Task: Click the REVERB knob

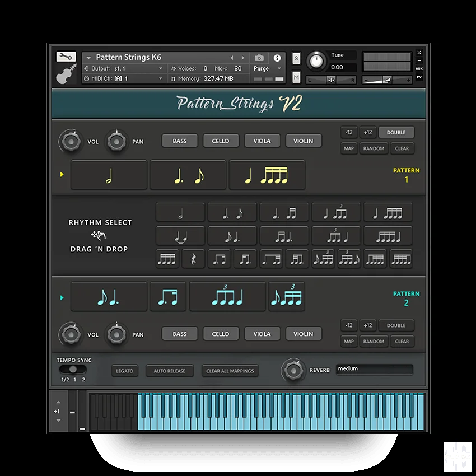Action: (x=293, y=370)
